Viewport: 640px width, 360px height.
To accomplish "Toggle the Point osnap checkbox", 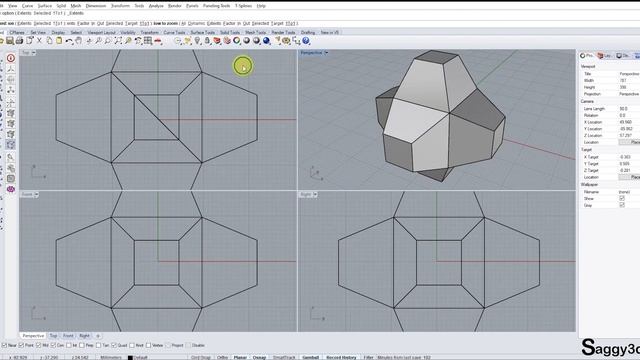I will pos(21,345).
